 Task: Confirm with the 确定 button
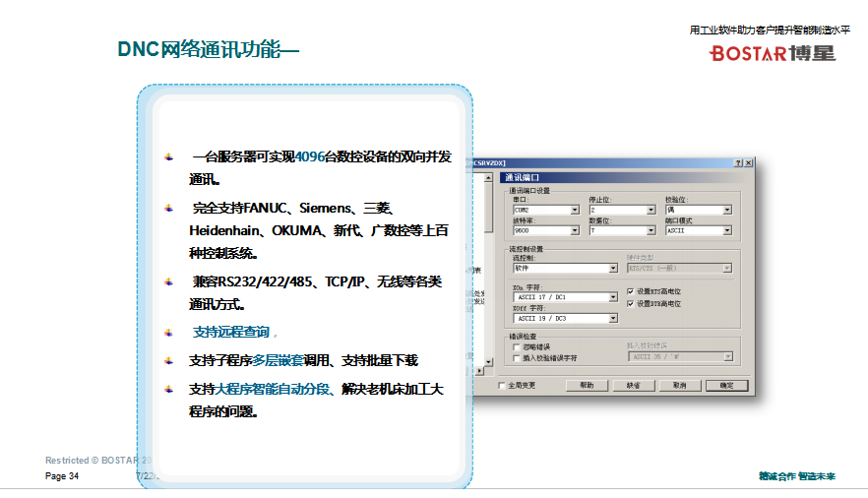pyautogui.click(x=727, y=386)
